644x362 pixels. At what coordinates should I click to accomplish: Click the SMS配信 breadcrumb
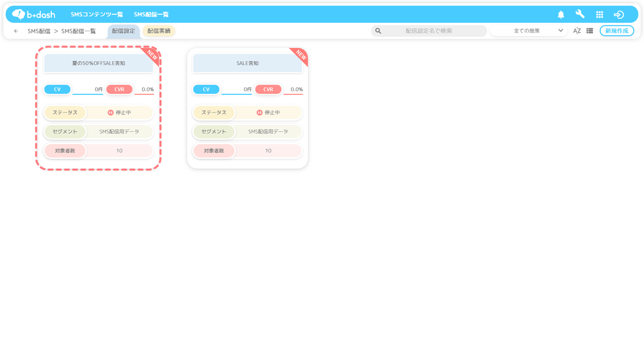39,31
